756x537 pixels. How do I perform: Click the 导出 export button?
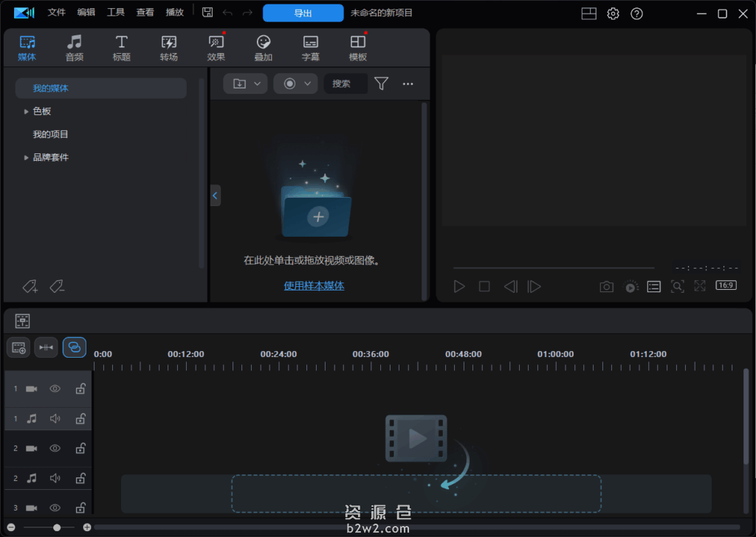[x=303, y=13]
